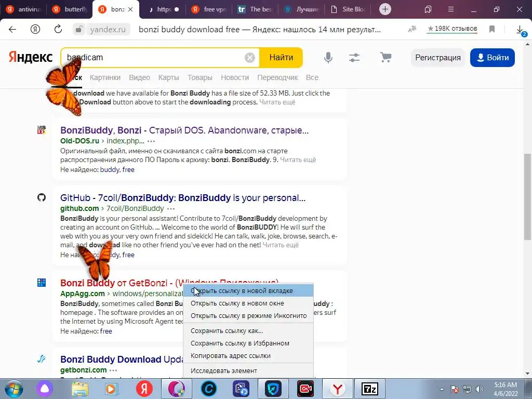Open the media player taskbar icon
This screenshot has height=399, width=532.
point(111,389)
